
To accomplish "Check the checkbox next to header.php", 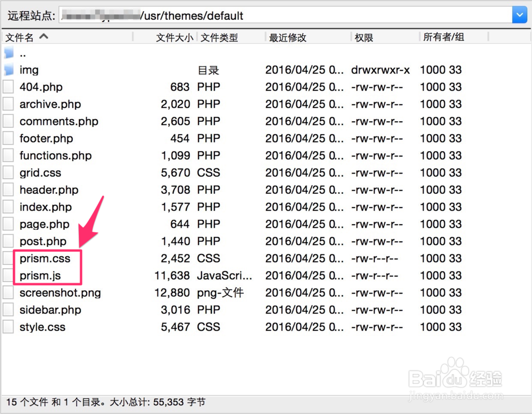I will (7, 189).
